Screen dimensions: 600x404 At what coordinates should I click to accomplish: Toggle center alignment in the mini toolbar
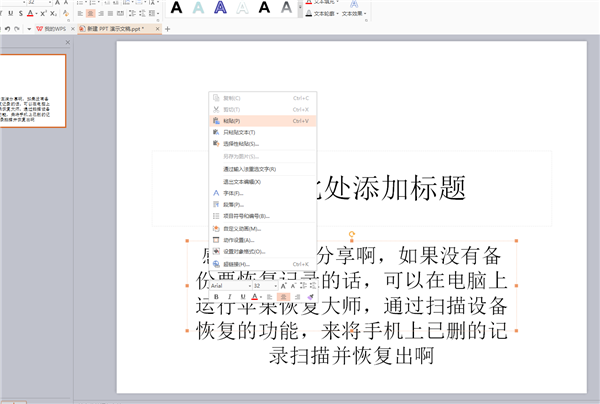(284, 297)
